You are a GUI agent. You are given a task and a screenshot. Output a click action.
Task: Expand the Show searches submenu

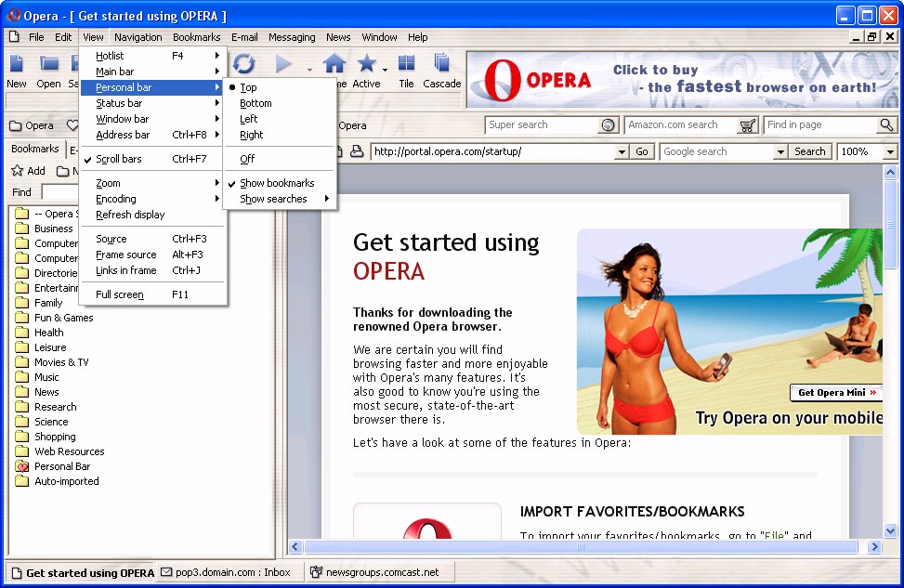[x=280, y=199]
